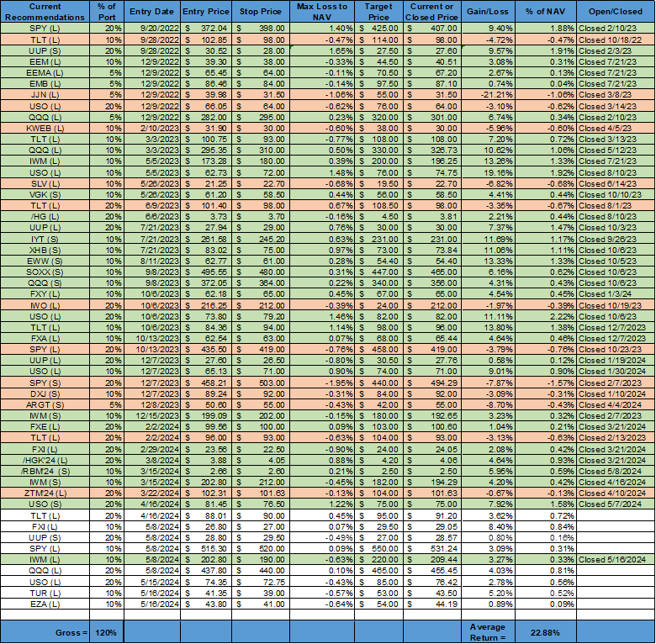Click the 'SLV (L)' ticker cell

pos(45,183)
